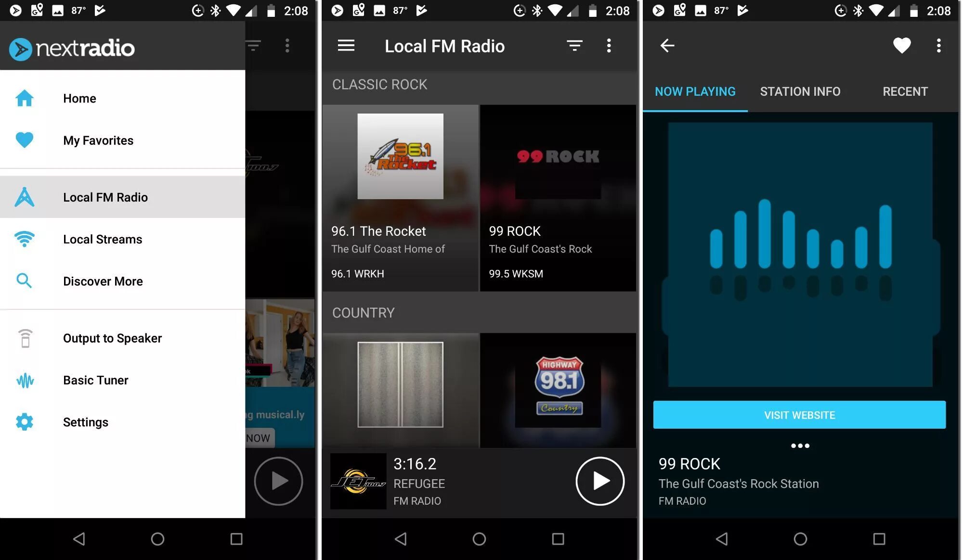Select the Basic Tuner waveform icon
The width and height of the screenshot is (963, 560).
click(x=24, y=379)
